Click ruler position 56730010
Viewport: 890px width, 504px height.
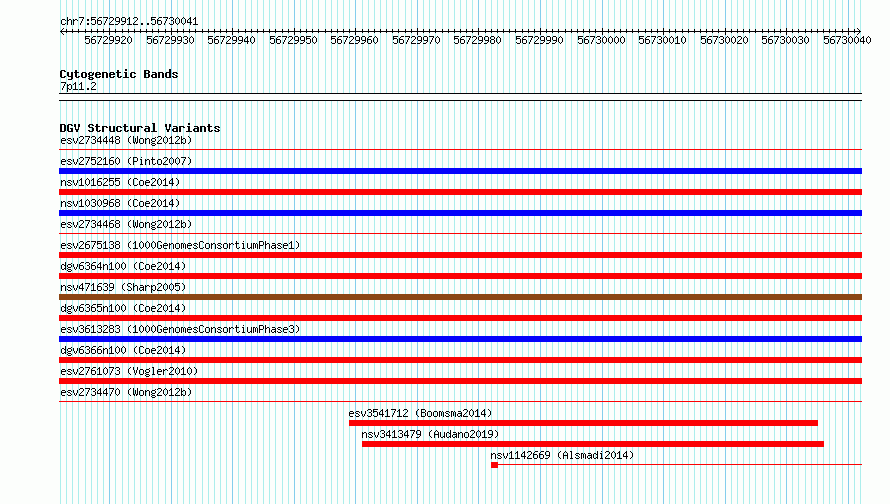click(x=662, y=40)
